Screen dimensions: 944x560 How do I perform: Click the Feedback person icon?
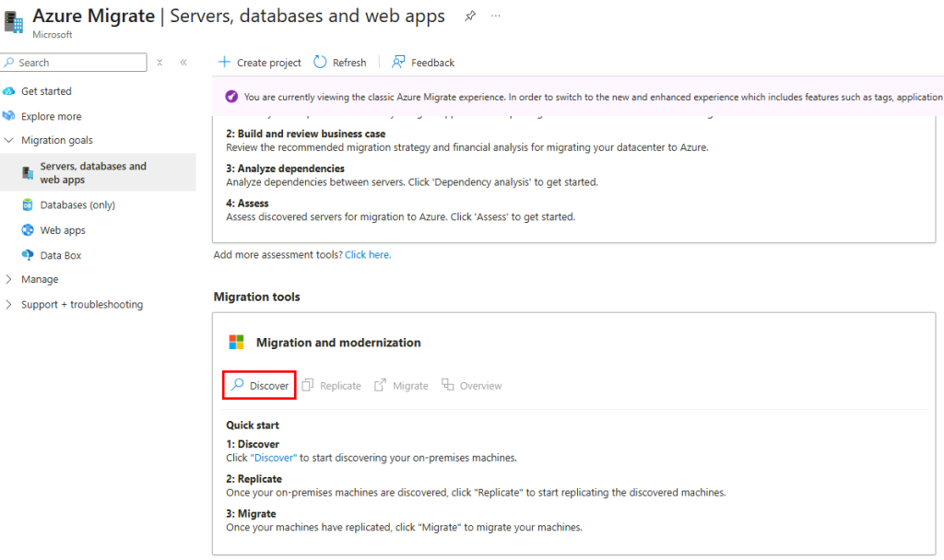(x=398, y=62)
